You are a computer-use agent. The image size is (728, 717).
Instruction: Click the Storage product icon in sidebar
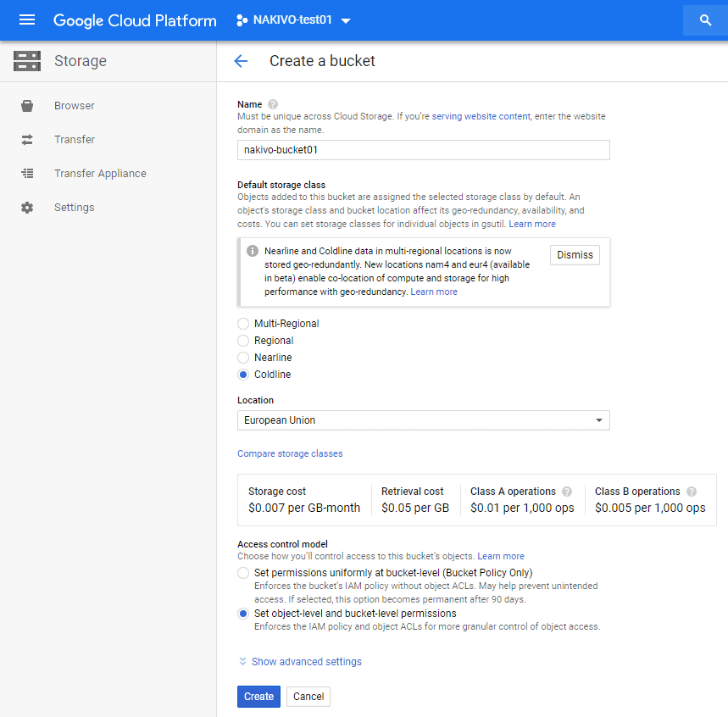click(x=27, y=61)
